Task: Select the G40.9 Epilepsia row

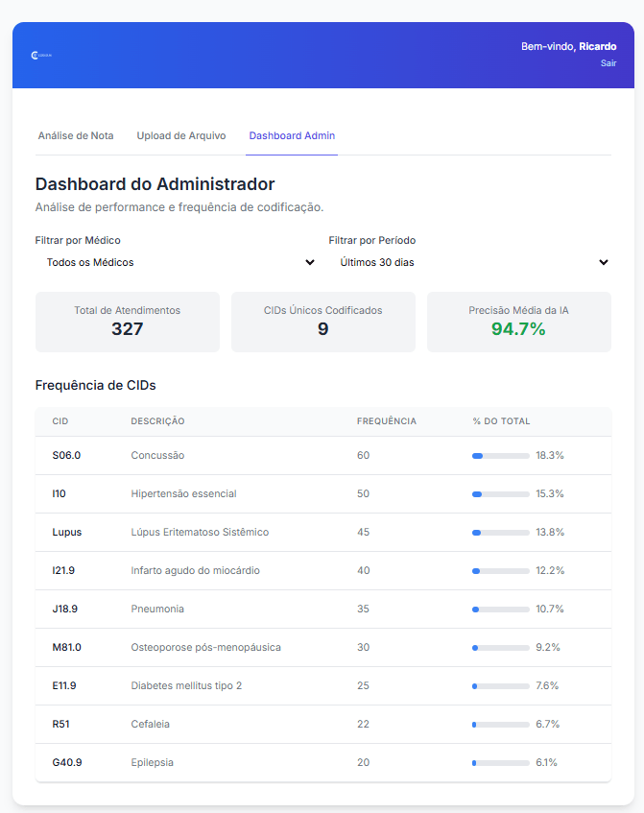Action: pyautogui.click(x=322, y=762)
